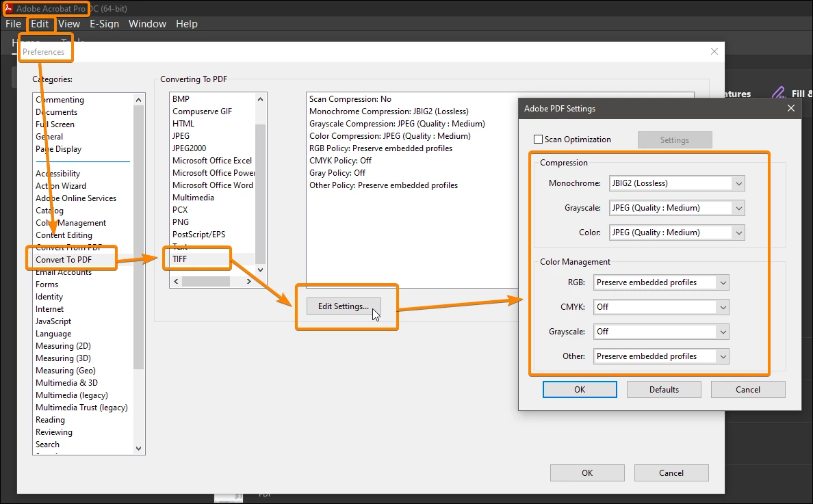This screenshot has height=504, width=813.
Task: Open the Monochrome compression dropdown
Action: [677, 183]
